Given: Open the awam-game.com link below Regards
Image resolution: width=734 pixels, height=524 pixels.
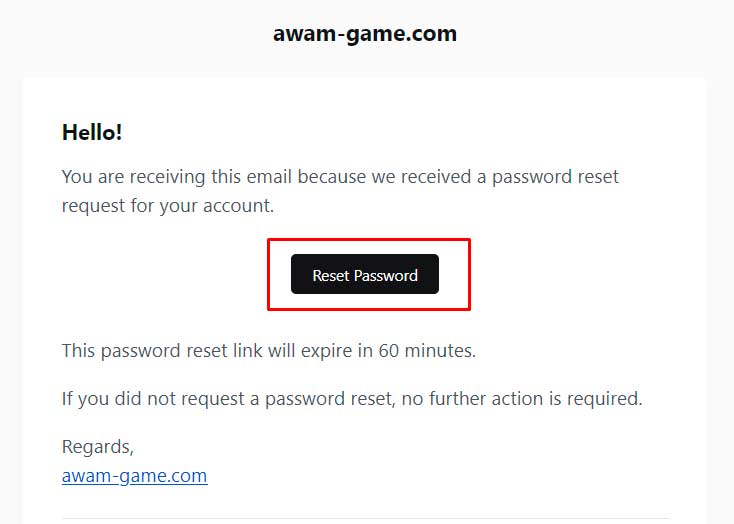Looking at the screenshot, I should [134, 476].
